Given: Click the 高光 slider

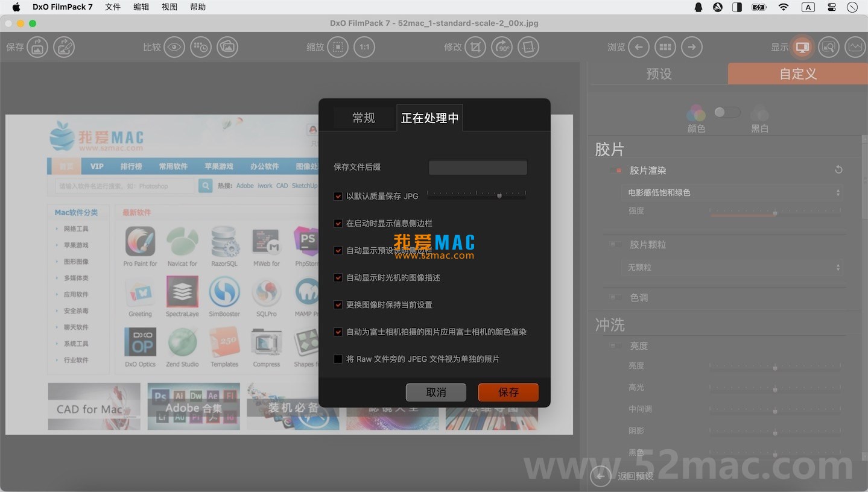Looking at the screenshot, I should (x=775, y=388).
